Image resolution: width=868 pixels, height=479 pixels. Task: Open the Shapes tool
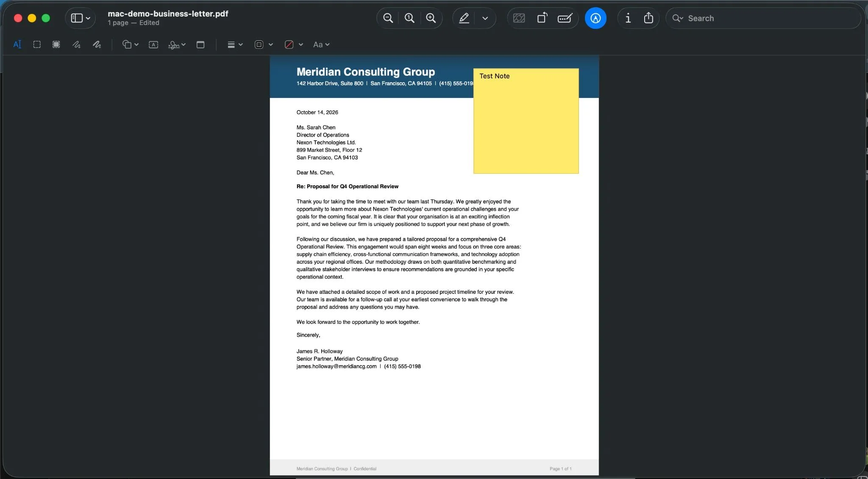(127, 45)
